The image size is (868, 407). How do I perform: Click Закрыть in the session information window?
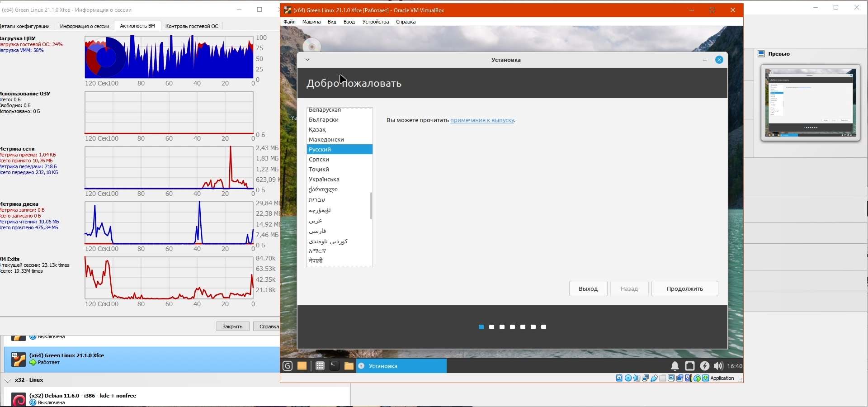(233, 327)
